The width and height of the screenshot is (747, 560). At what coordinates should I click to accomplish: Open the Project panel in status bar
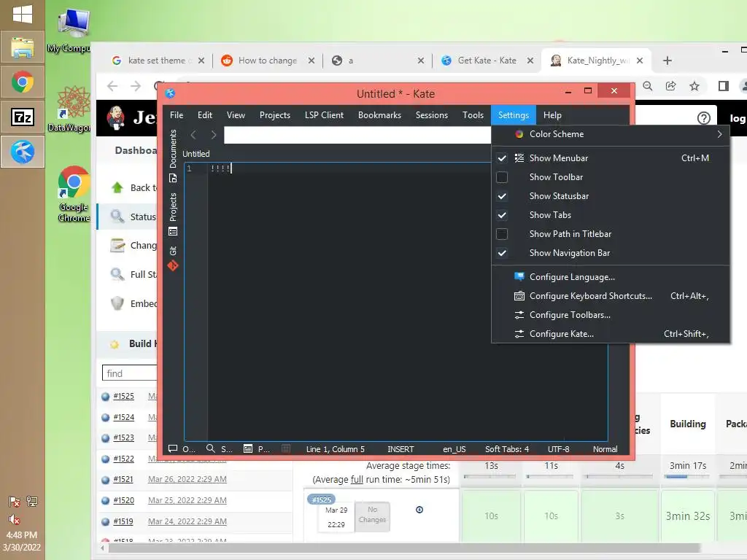(x=257, y=449)
